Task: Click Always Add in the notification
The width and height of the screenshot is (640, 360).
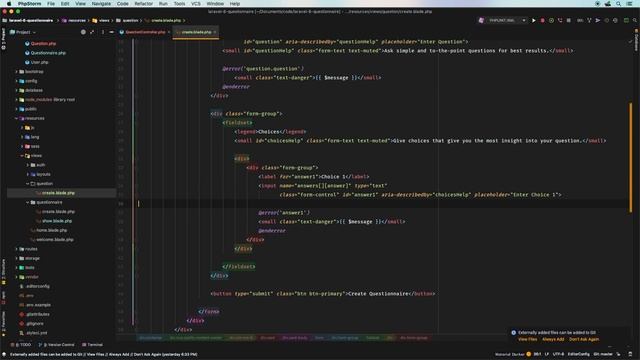Action: [x=553, y=340]
